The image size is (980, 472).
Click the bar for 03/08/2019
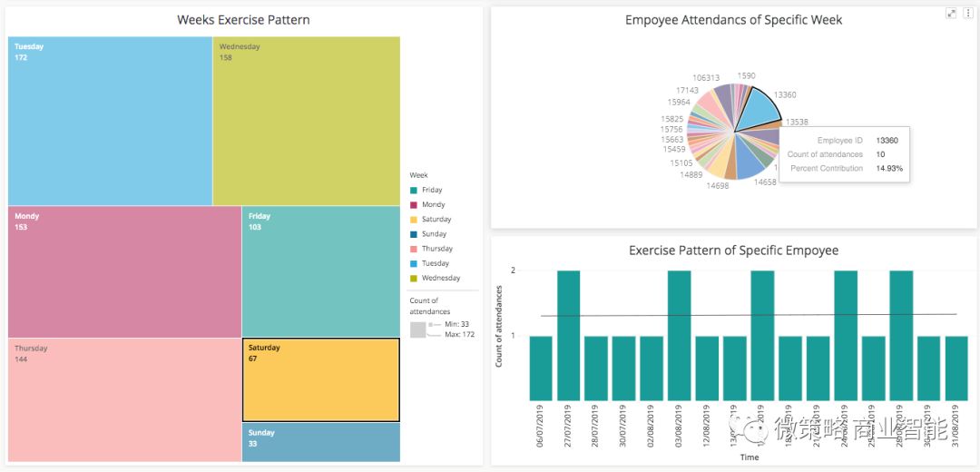coord(680,336)
